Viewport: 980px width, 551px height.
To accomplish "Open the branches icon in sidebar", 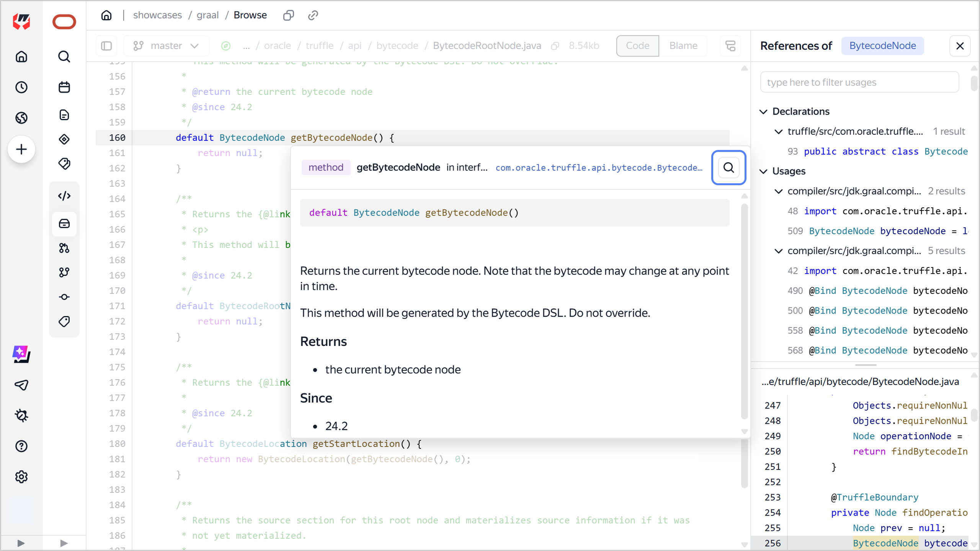I will [x=64, y=272].
